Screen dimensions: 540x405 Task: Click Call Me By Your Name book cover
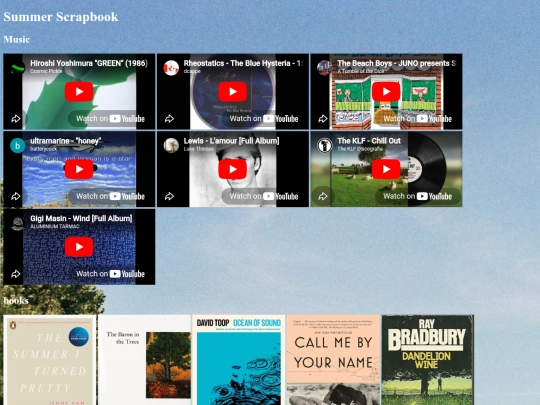tap(333, 360)
